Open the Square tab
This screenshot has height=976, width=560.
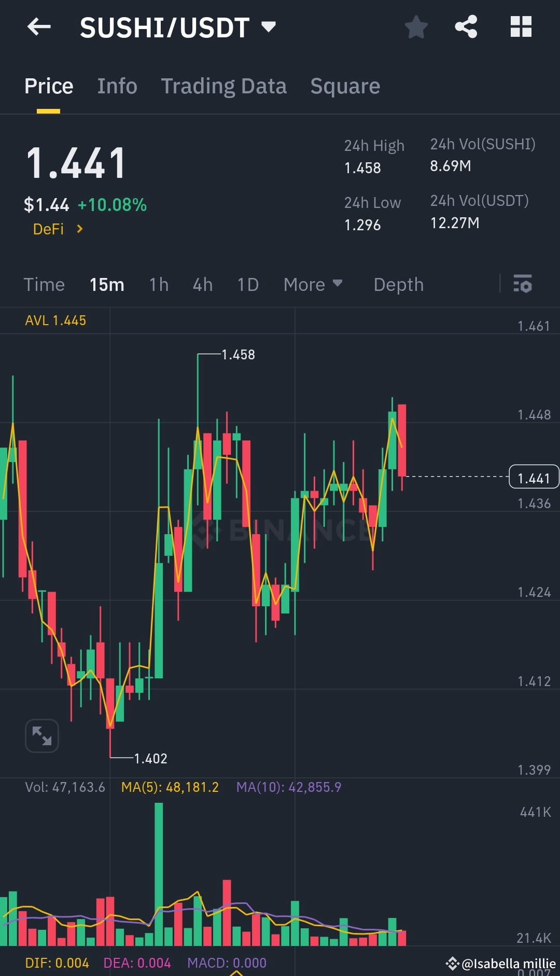(x=345, y=86)
